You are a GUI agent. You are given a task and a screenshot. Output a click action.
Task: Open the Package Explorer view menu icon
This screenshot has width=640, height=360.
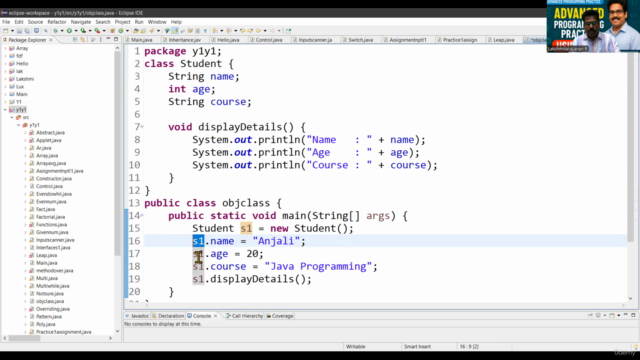[101, 40]
